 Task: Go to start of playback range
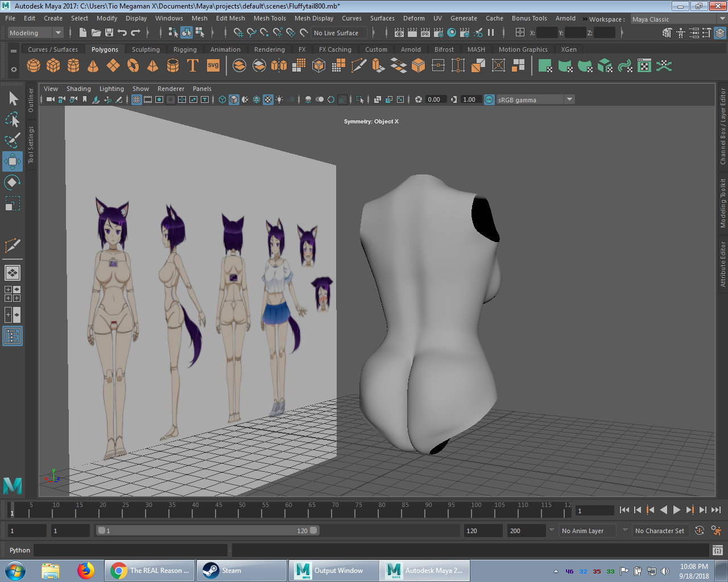(x=624, y=510)
